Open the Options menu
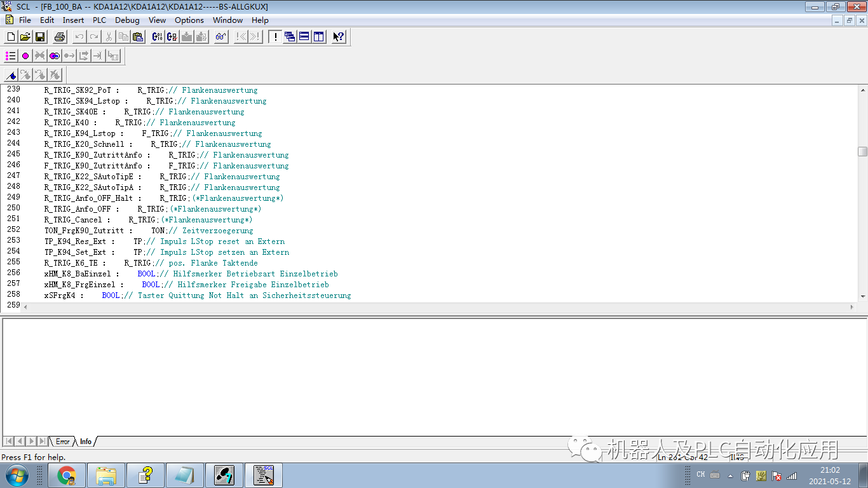 (x=189, y=20)
